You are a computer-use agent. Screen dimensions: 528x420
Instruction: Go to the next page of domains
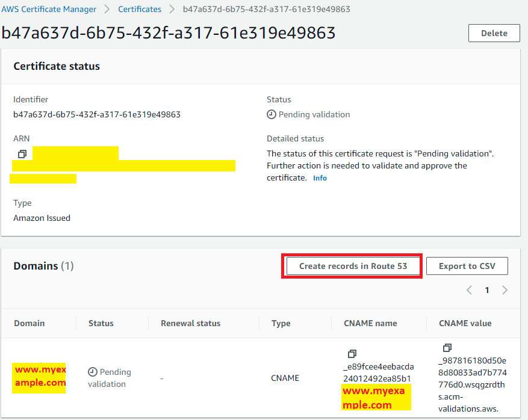[505, 290]
